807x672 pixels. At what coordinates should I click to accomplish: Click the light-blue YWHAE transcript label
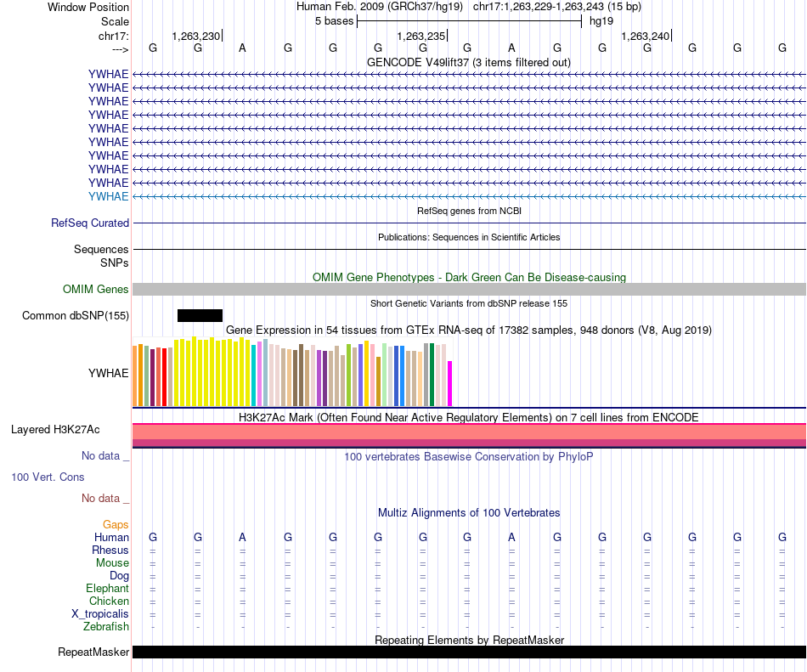[x=108, y=196]
